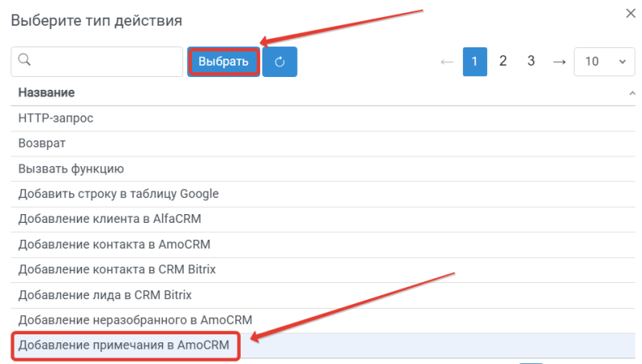Select Добавить строку в таблицу Google
This screenshot has width=642, height=364.
point(323,194)
